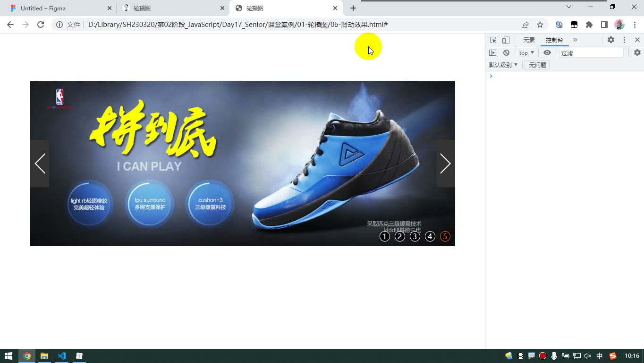Screen dimensions: 644x363
Task: Click the address bar URL
Action: click(x=238, y=25)
